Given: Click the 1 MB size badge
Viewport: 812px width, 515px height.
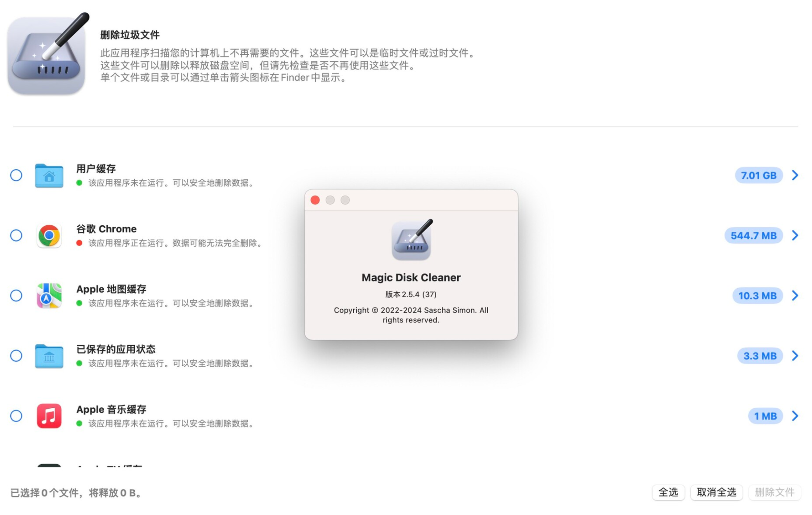Looking at the screenshot, I should tap(765, 416).
